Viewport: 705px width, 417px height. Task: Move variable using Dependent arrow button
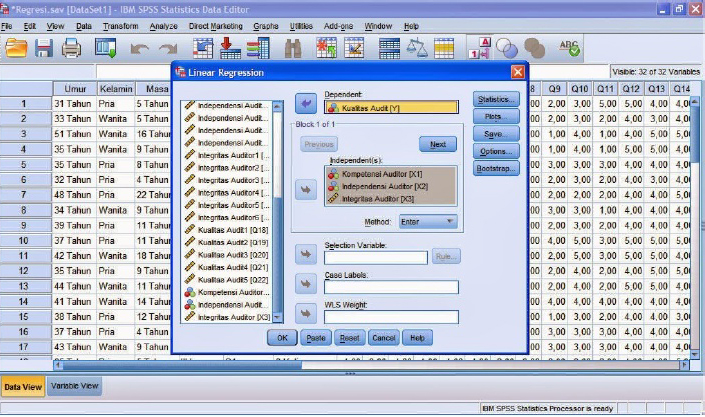click(306, 104)
